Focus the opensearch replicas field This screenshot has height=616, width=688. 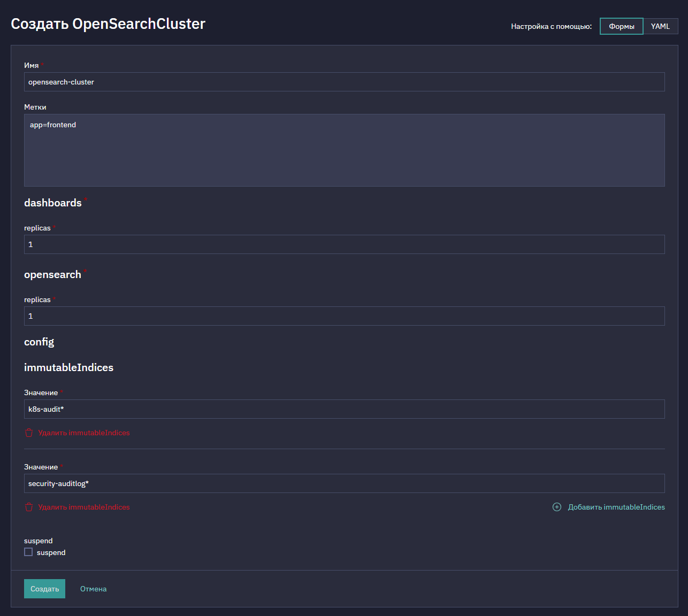coord(345,316)
